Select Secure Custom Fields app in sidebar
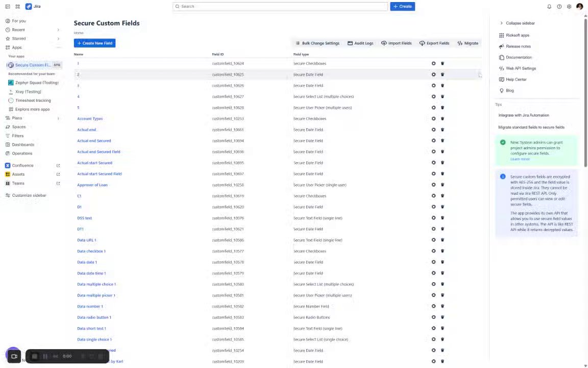This screenshot has width=588, height=368. coord(34,65)
